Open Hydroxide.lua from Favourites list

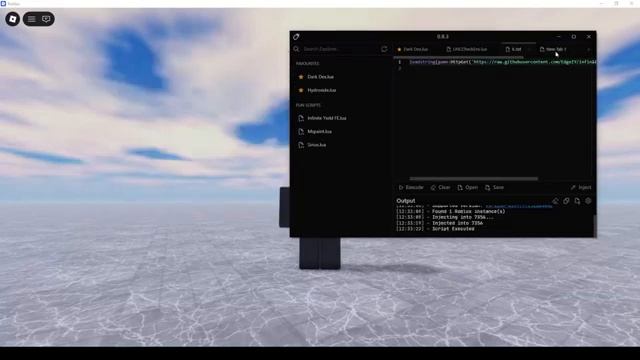[322, 90]
